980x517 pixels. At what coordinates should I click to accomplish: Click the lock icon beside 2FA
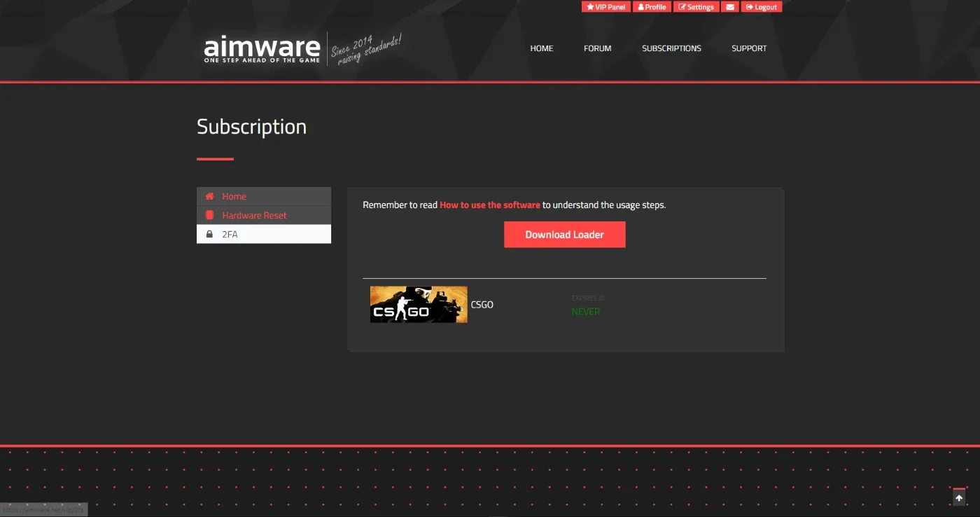pyautogui.click(x=209, y=234)
